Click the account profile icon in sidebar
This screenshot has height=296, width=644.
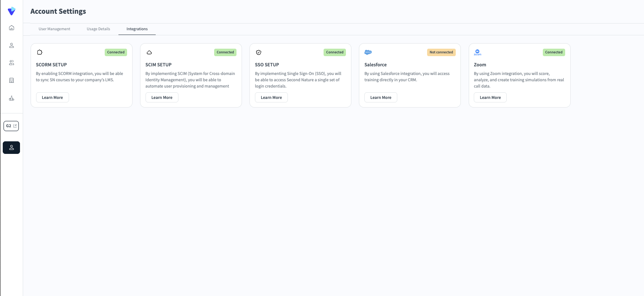tap(11, 148)
